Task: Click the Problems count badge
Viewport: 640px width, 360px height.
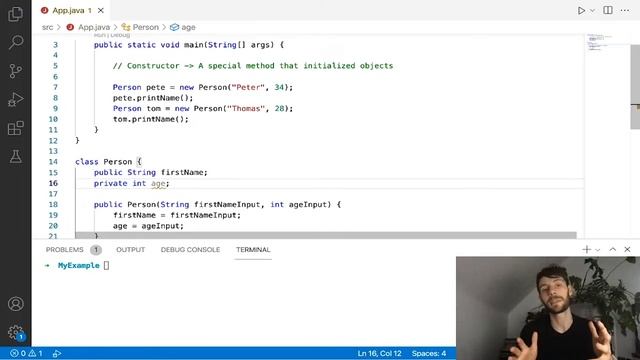Action: point(96,250)
